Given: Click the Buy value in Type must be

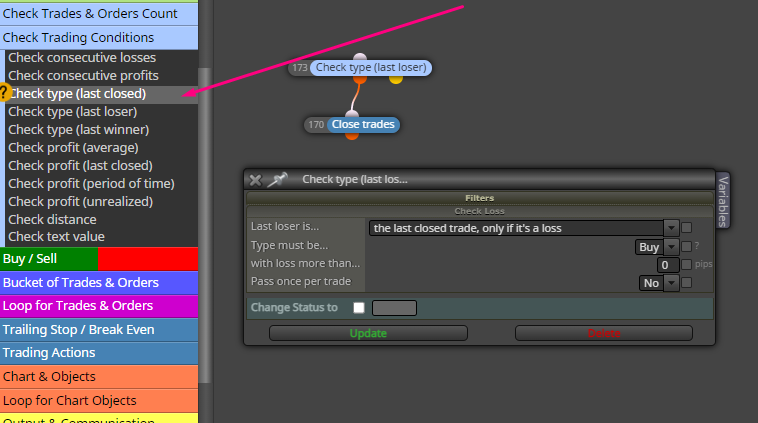Looking at the screenshot, I should [649, 247].
